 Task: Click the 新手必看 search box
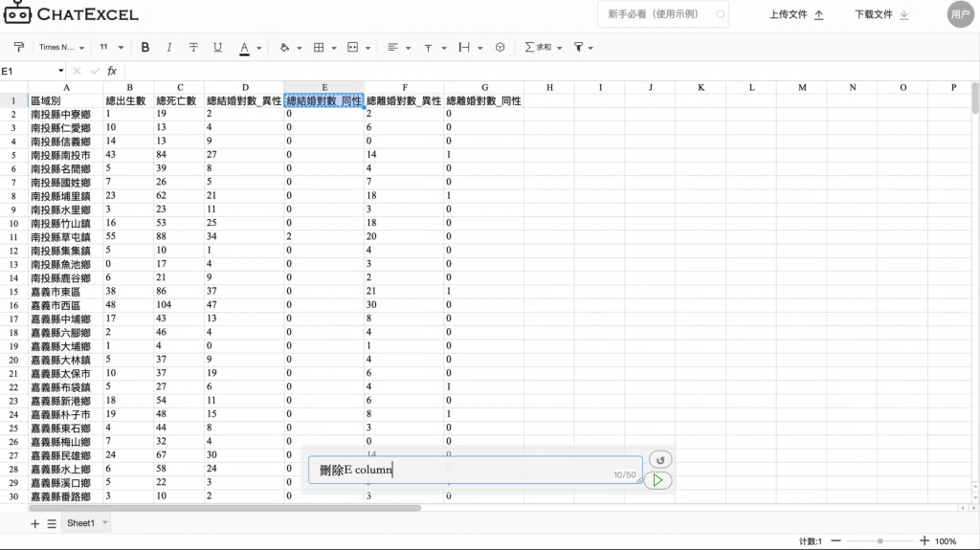coord(662,14)
